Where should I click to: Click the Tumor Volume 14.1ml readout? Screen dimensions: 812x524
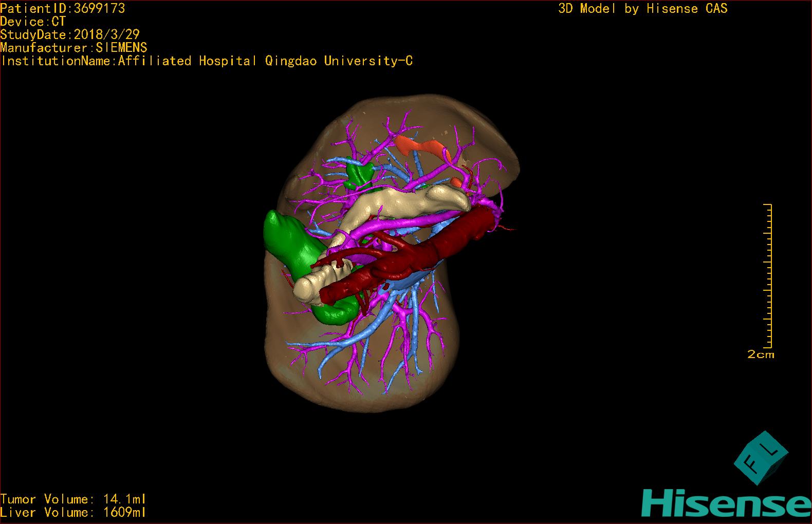pyautogui.click(x=73, y=499)
